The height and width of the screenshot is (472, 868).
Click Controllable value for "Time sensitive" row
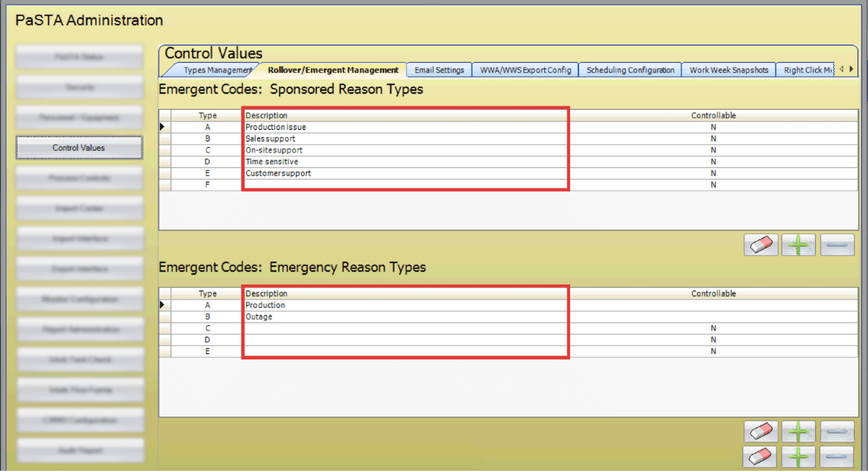coord(713,162)
